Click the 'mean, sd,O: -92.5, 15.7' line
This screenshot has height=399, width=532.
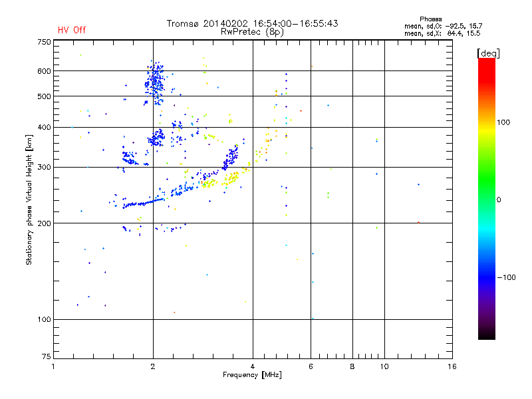pos(443,26)
